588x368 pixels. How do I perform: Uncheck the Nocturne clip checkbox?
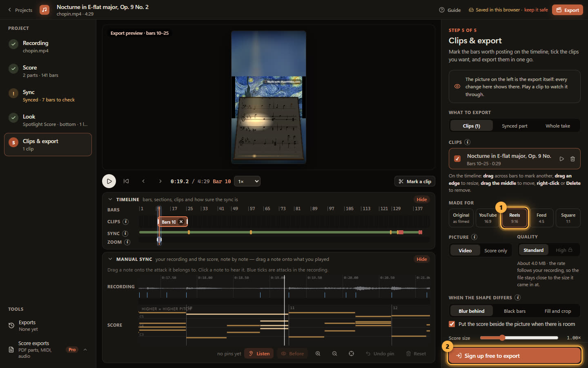[x=457, y=159]
